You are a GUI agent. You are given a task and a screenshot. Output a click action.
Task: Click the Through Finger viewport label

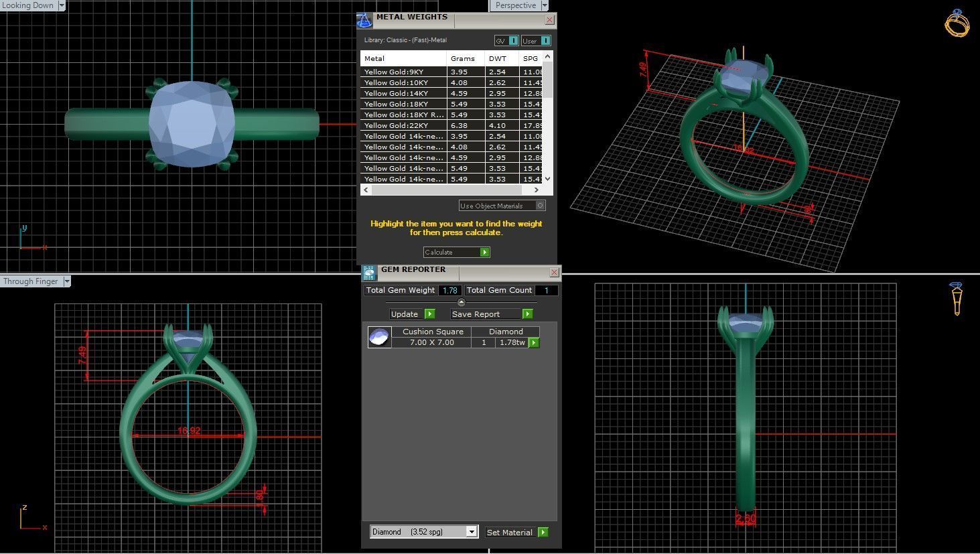[x=31, y=281]
